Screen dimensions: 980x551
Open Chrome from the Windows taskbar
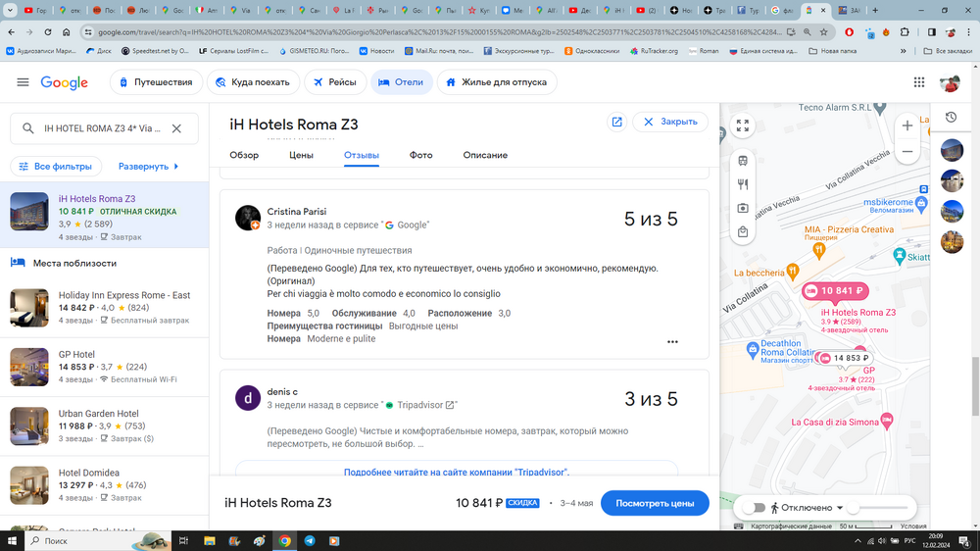[284, 541]
